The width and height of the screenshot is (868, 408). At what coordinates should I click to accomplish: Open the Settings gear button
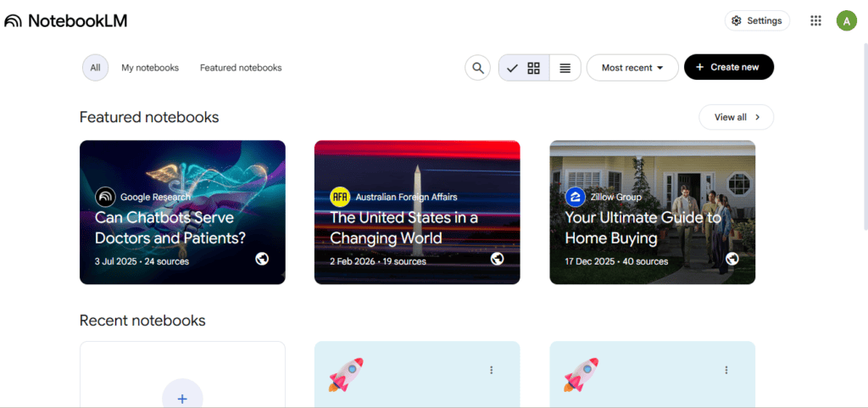click(x=757, y=21)
